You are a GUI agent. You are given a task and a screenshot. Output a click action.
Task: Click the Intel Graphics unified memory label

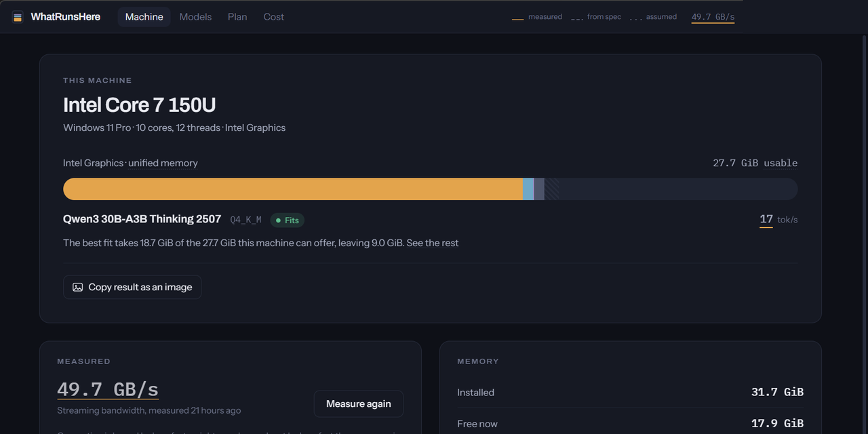coord(131,163)
